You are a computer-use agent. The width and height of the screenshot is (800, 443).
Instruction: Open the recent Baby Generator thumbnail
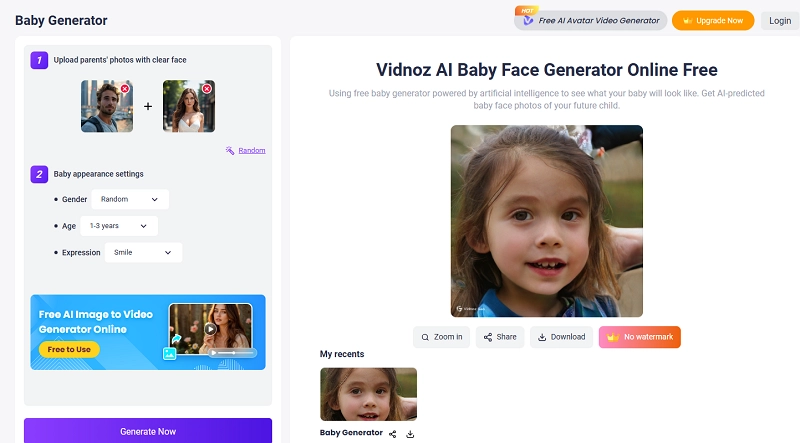click(368, 394)
